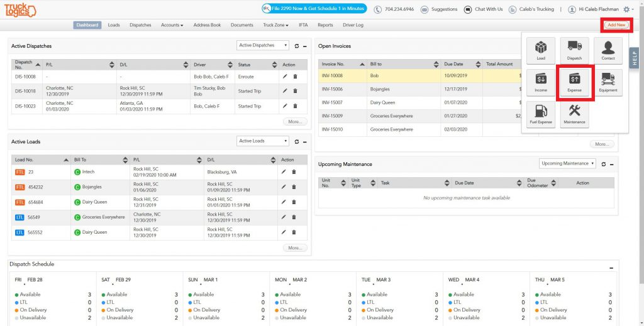The width and height of the screenshot is (644, 326).
Task: Open the Load tile in Add New panel
Action: click(540, 50)
